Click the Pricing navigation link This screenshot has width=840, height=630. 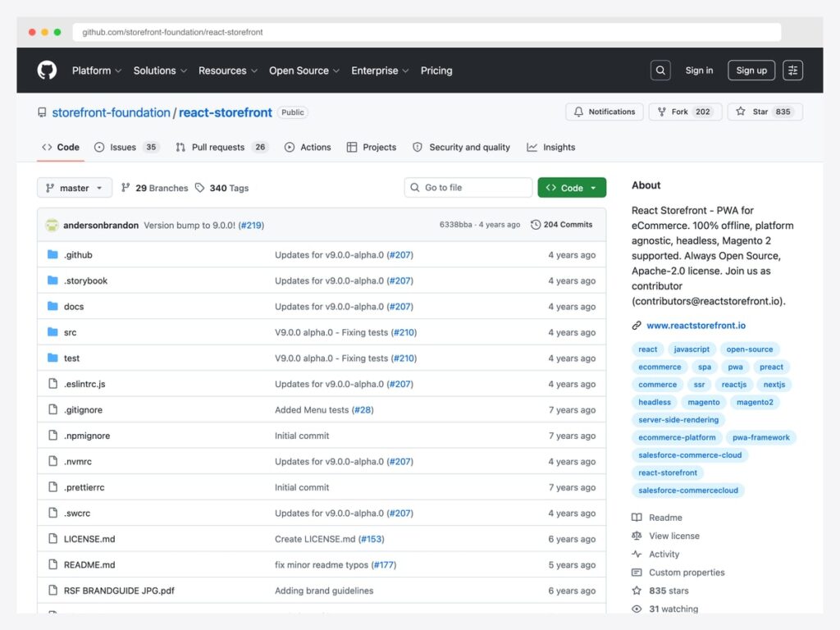pyautogui.click(x=436, y=71)
